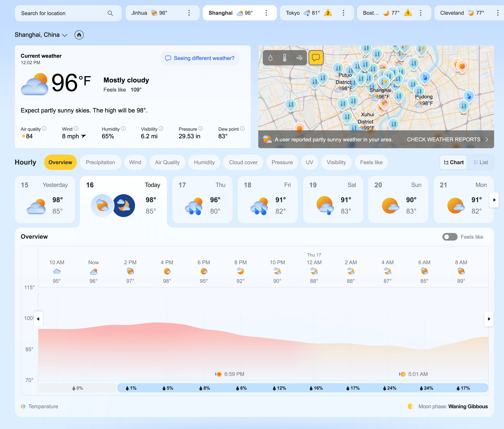Select the wind map layer icon
The width and height of the screenshot is (504, 429).
point(299,58)
